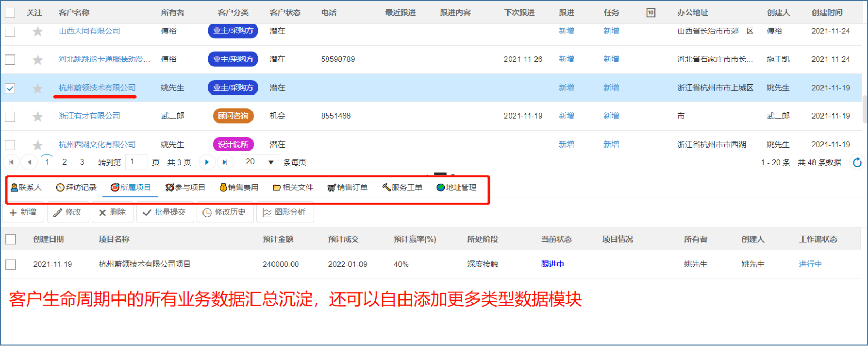This screenshot has height=346, width=868.
Task: Click the vertical scrollbar of the customer list
Action: (x=864, y=109)
